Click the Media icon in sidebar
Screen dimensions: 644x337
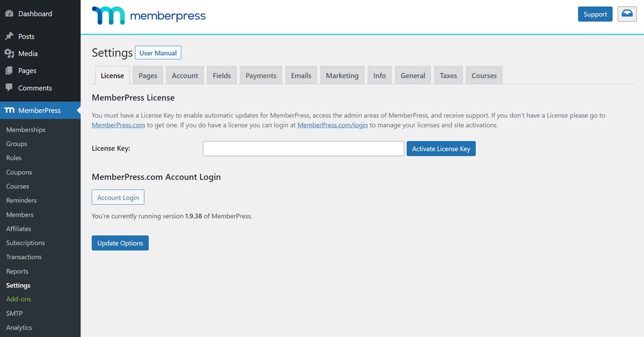(x=9, y=53)
